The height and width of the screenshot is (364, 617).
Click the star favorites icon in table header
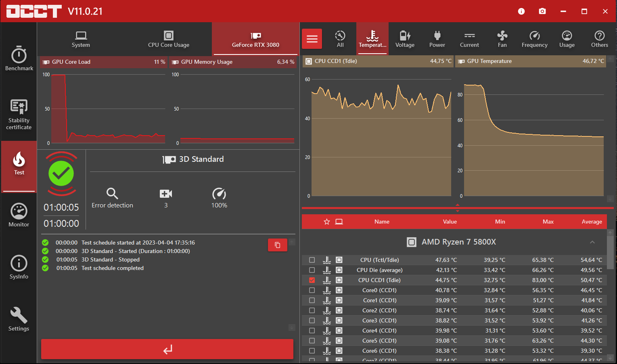click(x=327, y=222)
